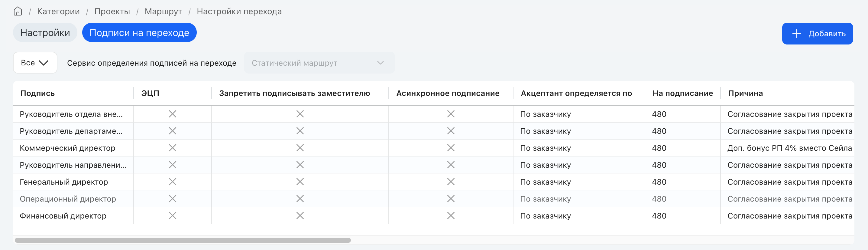Click Акцептант определяется по column header
The width and height of the screenshot is (868, 250).
pos(576,93)
